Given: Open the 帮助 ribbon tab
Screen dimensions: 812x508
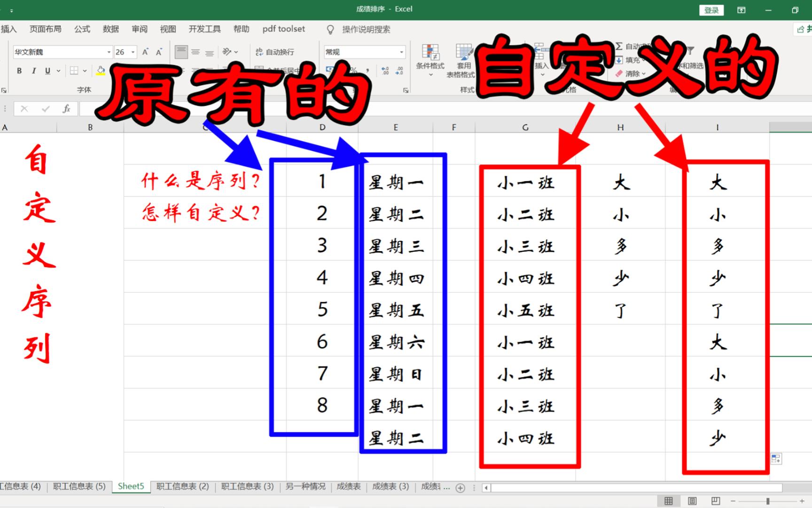Looking at the screenshot, I should coord(241,29).
